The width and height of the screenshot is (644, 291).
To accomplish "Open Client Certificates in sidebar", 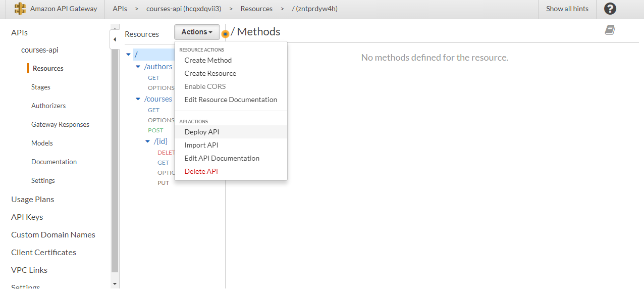I will tap(43, 252).
